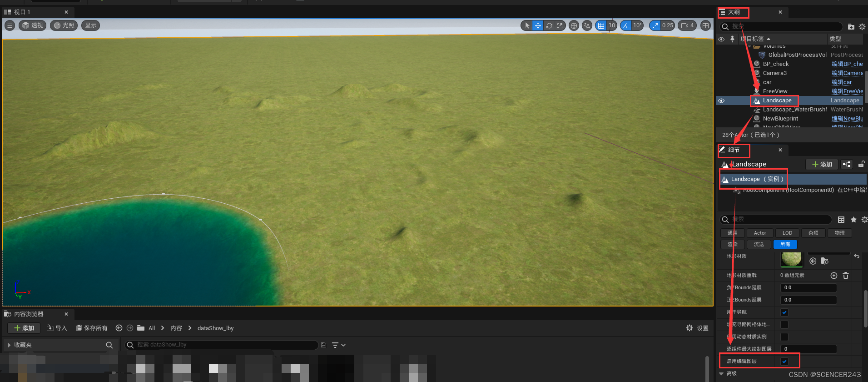Activate the scale transform tool
868x382 pixels.
click(560, 25)
